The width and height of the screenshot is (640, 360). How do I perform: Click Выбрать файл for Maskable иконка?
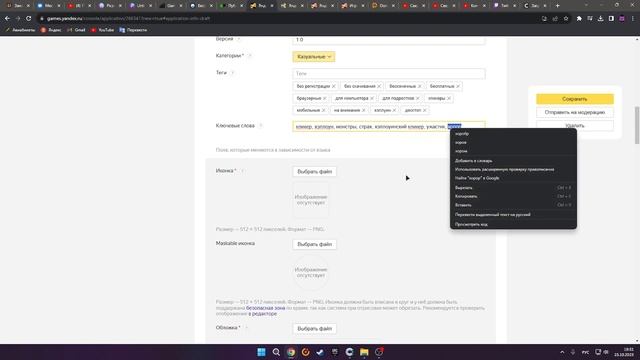314,244
